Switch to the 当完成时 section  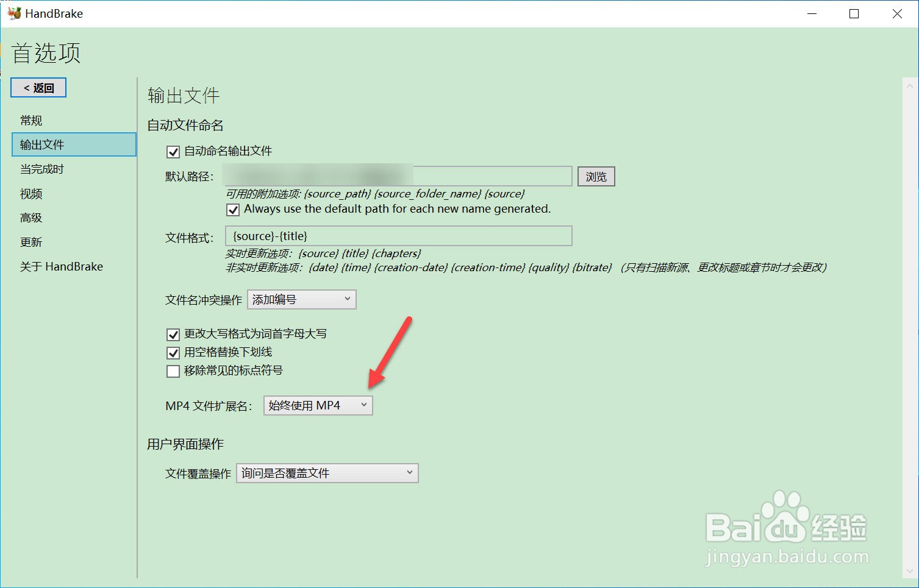(42, 169)
